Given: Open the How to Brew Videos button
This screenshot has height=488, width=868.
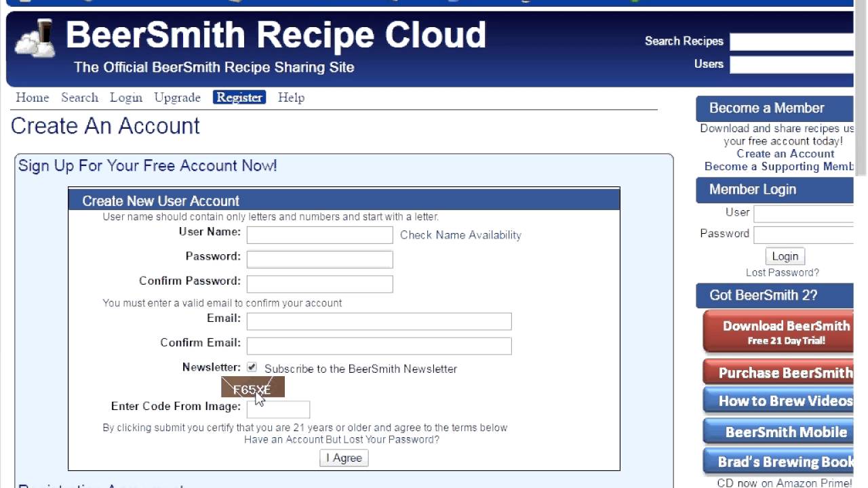Looking at the screenshot, I should coord(778,401).
